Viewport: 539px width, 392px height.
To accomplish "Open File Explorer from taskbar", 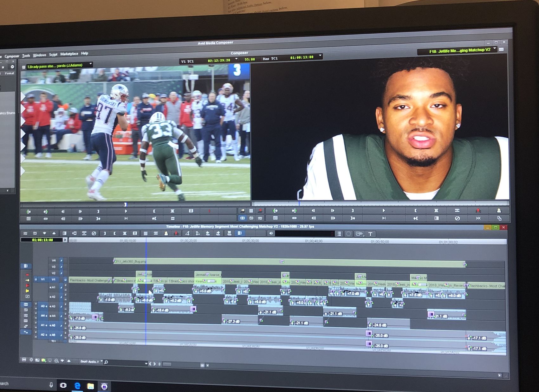I will click(x=91, y=386).
